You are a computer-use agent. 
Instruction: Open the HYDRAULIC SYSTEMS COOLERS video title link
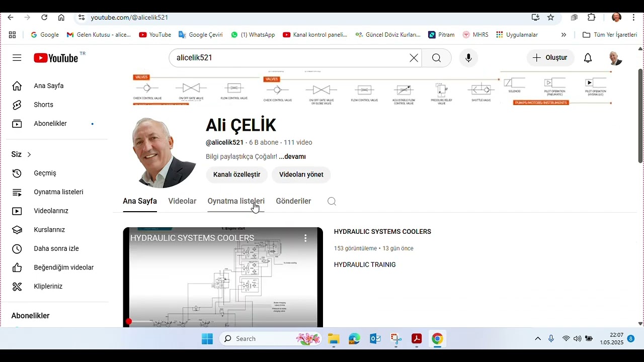pyautogui.click(x=382, y=232)
